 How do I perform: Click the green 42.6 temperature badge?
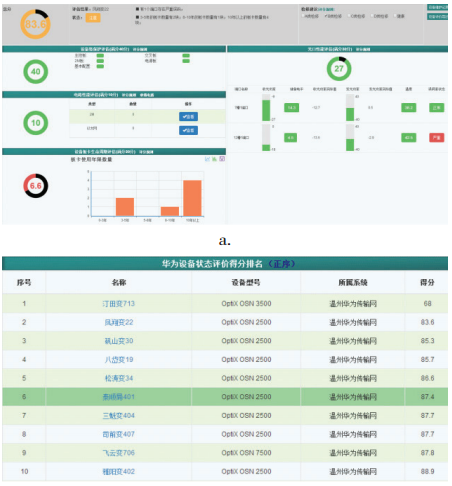(x=409, y=137)
